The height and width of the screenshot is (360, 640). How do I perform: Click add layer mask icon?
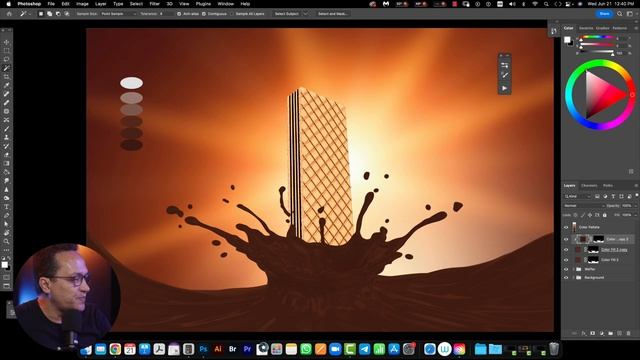593,333
